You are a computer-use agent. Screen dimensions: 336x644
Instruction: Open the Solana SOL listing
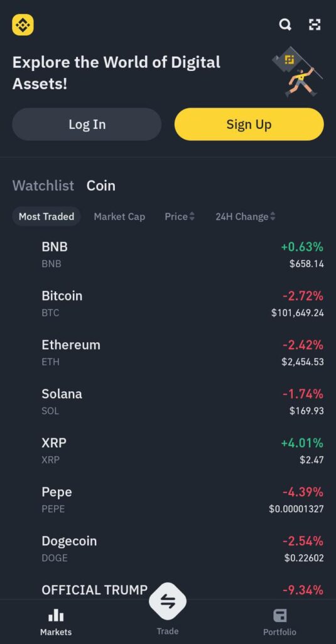168,402
